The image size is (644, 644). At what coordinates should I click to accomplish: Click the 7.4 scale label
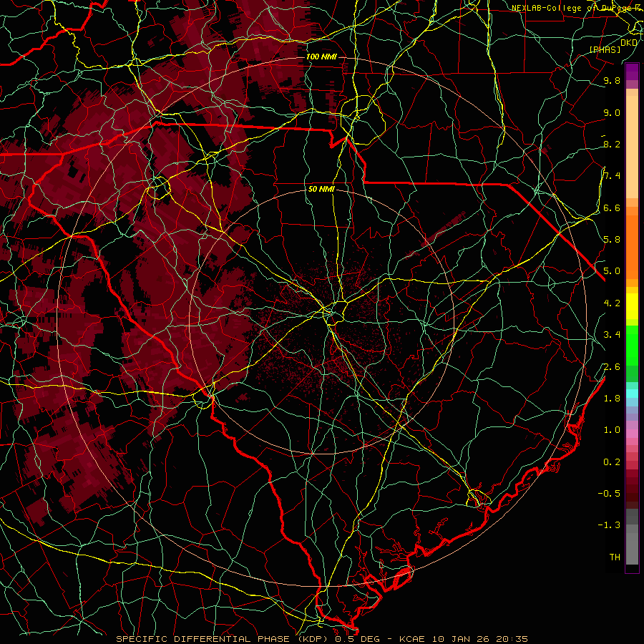pyautogui.click(x=612, y=176)
